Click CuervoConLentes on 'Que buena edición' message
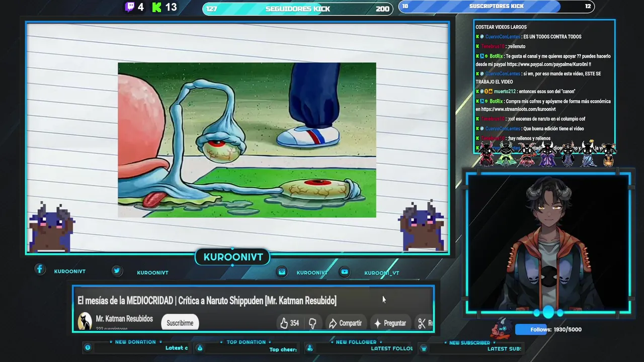Viewport: 644px width, 362px height. click(x=503, y=129)
